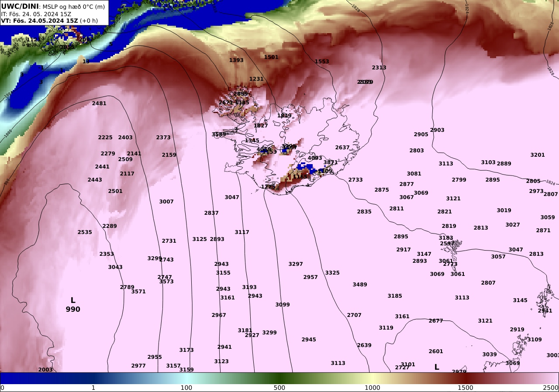Click the map value 2159
Image resolution: width=559 pixels, height=392 pixels.
[x=169, y=155]
